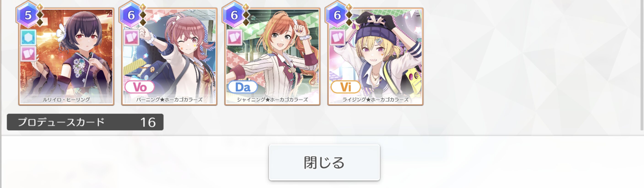
Task: Click pink card icon on ルリイロ・ヒーリング card
Action: point(28,53)
